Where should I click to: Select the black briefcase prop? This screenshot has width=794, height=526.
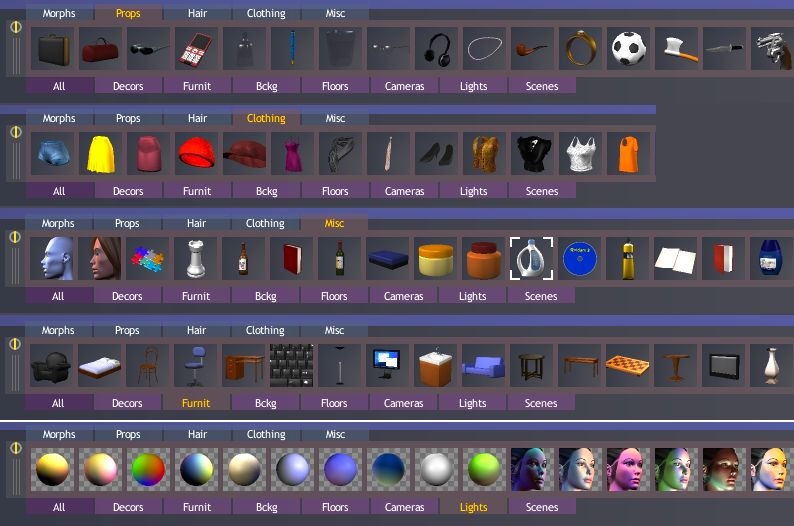tap(53, 49)
